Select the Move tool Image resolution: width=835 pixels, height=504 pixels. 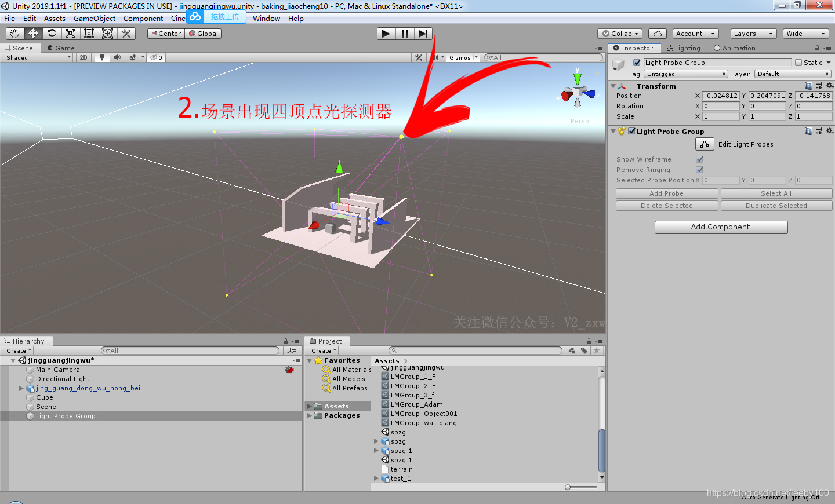[33, 34]
